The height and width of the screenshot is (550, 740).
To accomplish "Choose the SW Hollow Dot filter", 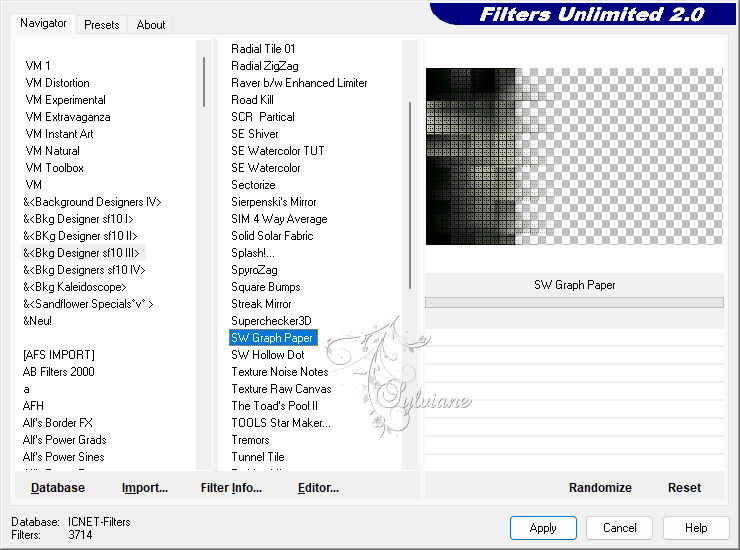I will (x=268, y=355).
